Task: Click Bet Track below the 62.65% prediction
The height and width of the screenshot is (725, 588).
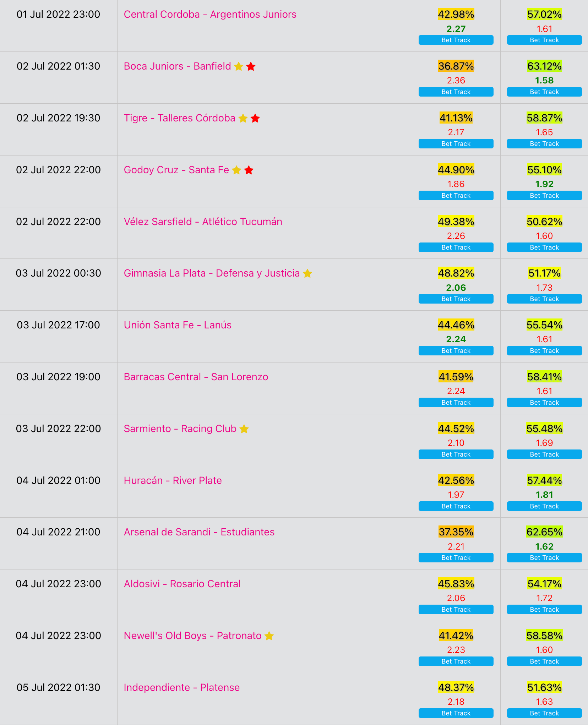Action: pos(544,558)
